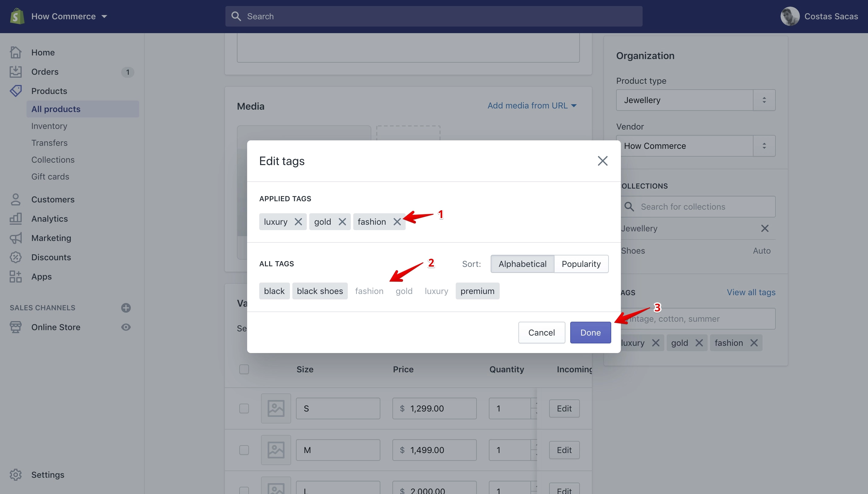
Task: Click the Shopify logo icon
Action: (x=17, y=16)
